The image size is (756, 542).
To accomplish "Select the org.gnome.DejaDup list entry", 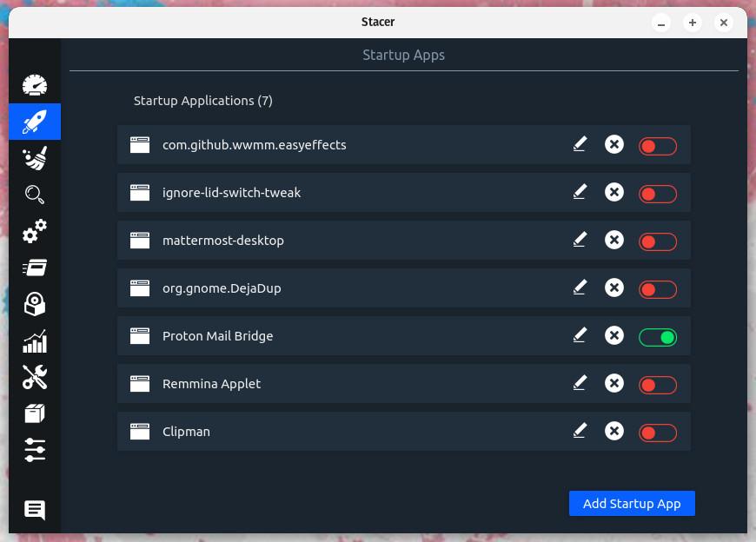I will (x=348, y=288).
